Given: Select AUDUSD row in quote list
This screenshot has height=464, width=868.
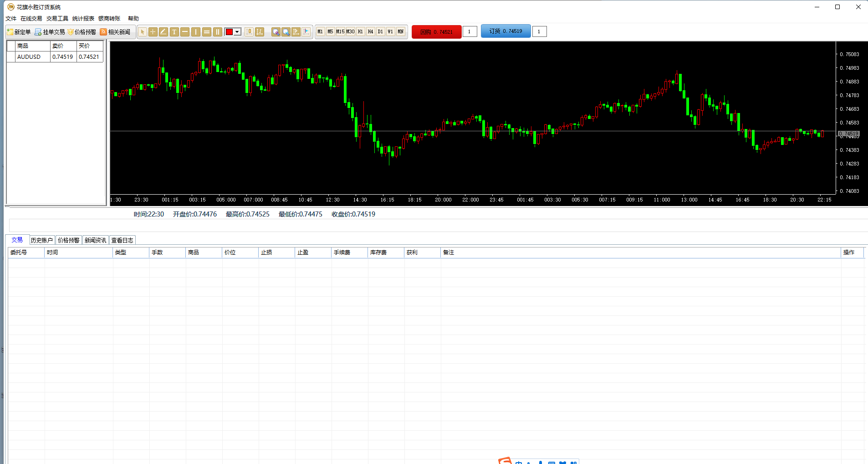Looking at the screenshot, I should pos(55,57).
